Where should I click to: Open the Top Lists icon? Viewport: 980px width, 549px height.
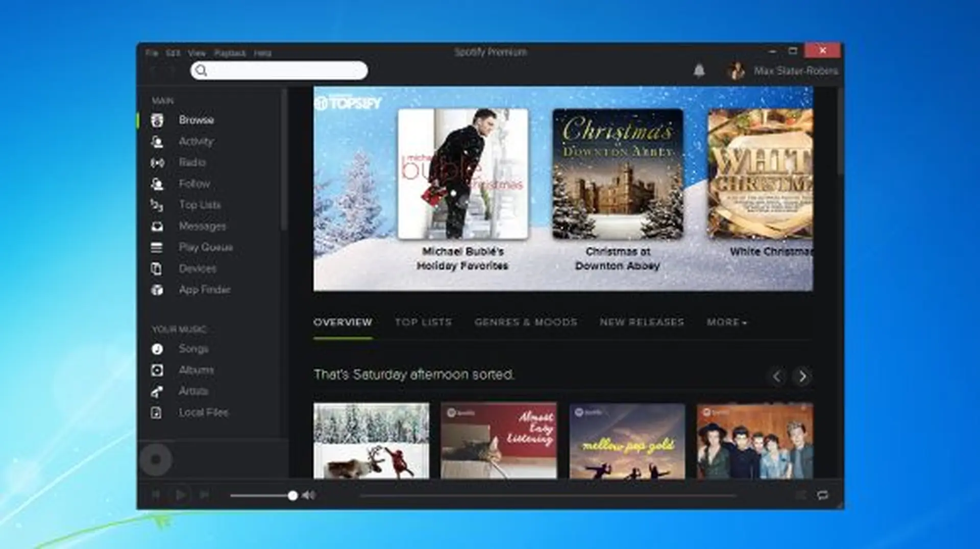pos(157,206)
